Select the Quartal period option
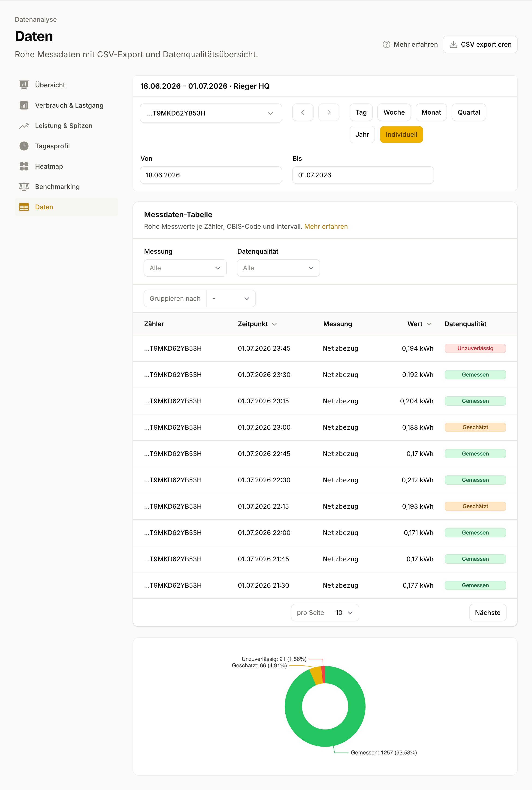 [469, 112]
